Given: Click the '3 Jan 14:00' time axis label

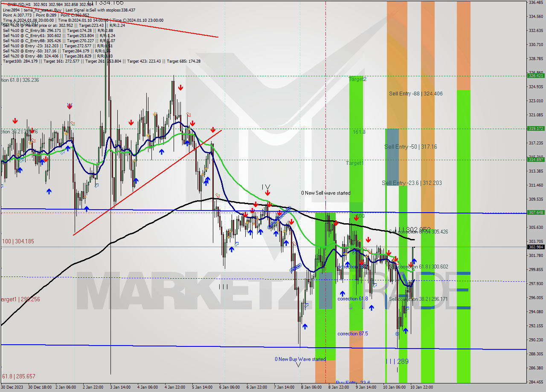Looking at the screenshot, I should coord(120,387).
